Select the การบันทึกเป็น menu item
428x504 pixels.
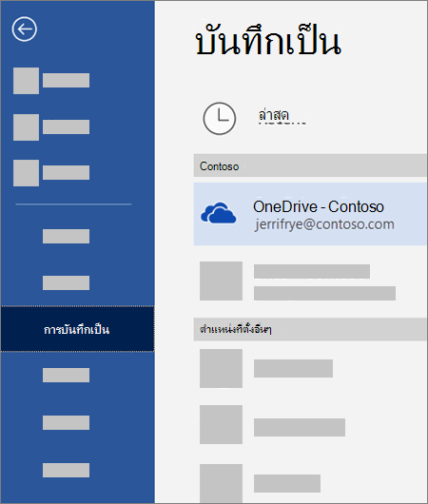click(x=77, y=329)
